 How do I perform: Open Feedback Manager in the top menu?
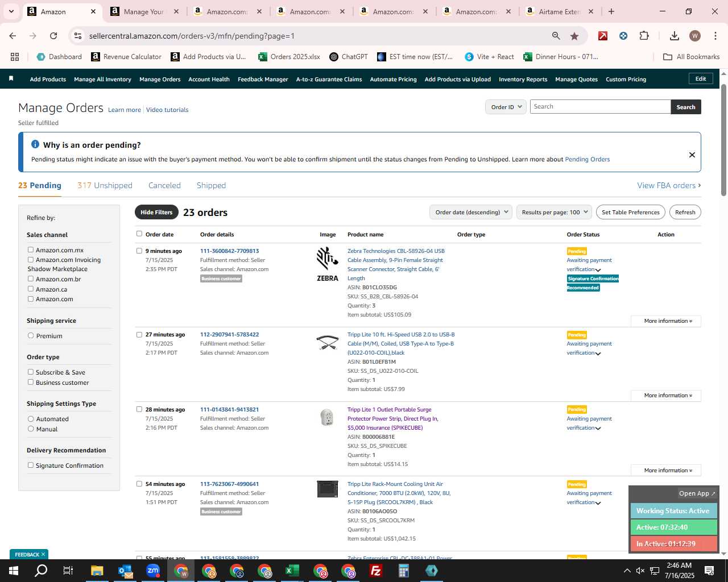pyautogui.click(x=263, y=79)
